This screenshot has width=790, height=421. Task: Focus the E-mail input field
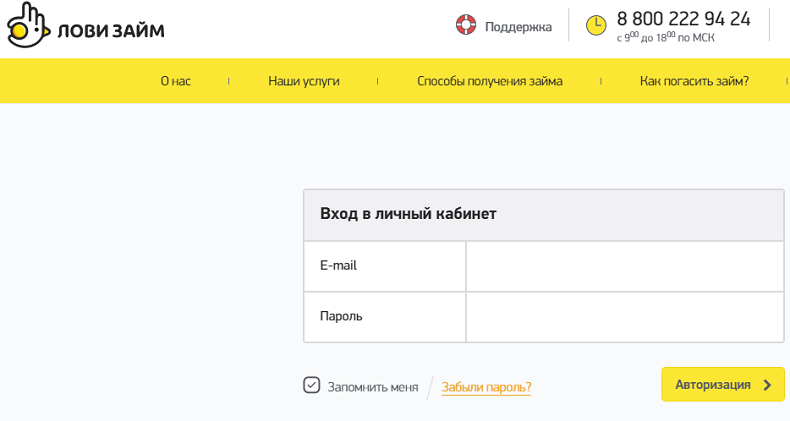pyautogui.click(x=624, y=266)
